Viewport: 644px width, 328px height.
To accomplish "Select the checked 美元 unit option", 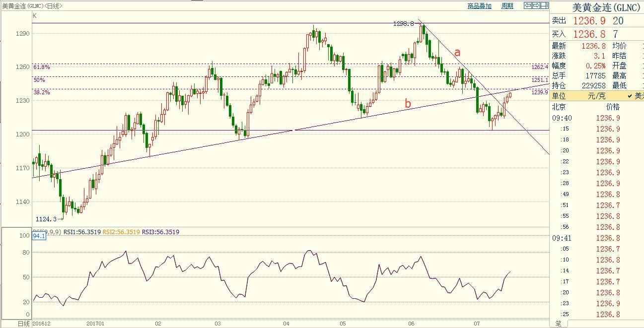I will [636, 96].
